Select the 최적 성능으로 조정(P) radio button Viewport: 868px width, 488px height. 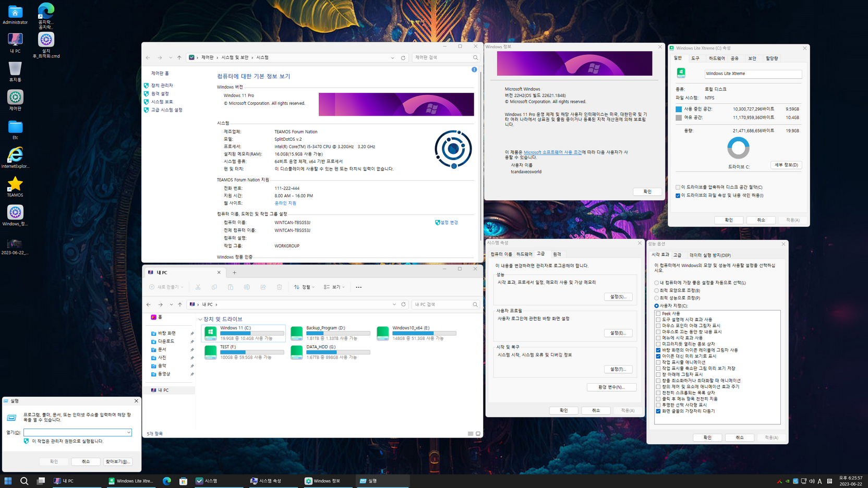coord(656,298)
